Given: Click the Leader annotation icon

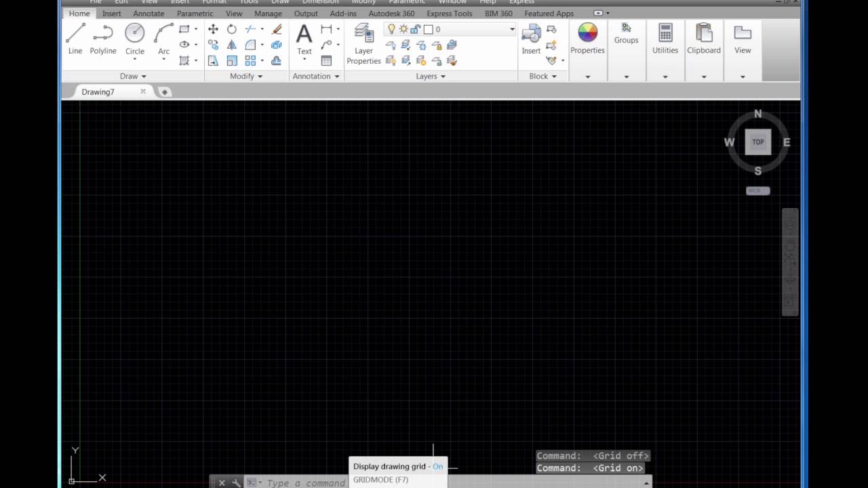Looking at the screenshot, I should pyautogui.click(x=326, y=45).
